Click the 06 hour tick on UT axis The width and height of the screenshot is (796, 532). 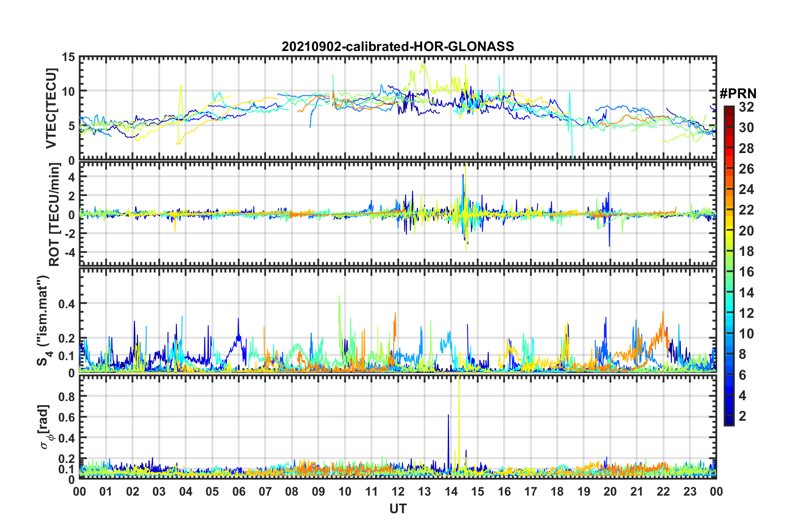tap(239, 491)
